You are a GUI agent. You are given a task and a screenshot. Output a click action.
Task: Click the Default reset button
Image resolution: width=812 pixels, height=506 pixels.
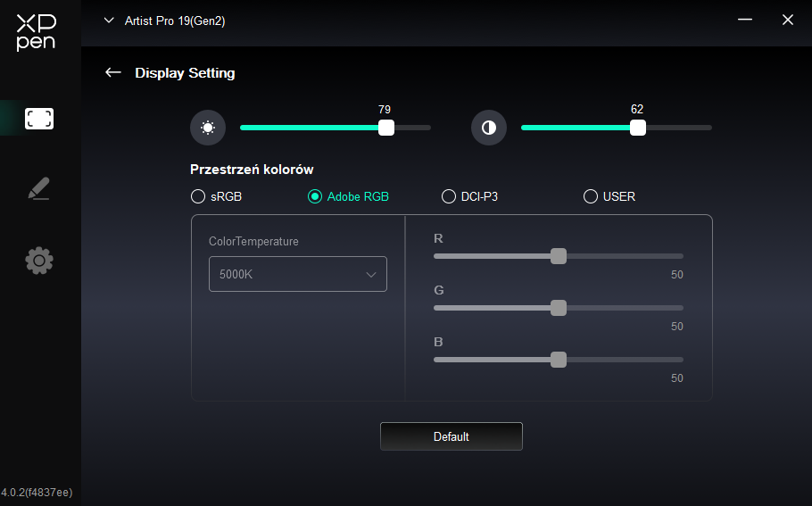[x=452, y=436]
